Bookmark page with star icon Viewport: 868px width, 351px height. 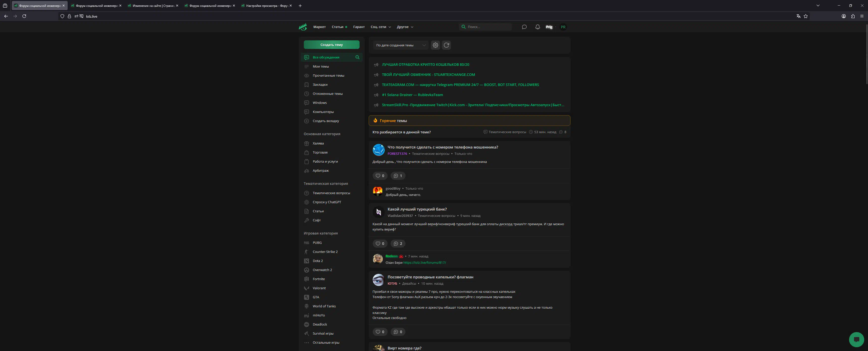(x=806, y=16)
